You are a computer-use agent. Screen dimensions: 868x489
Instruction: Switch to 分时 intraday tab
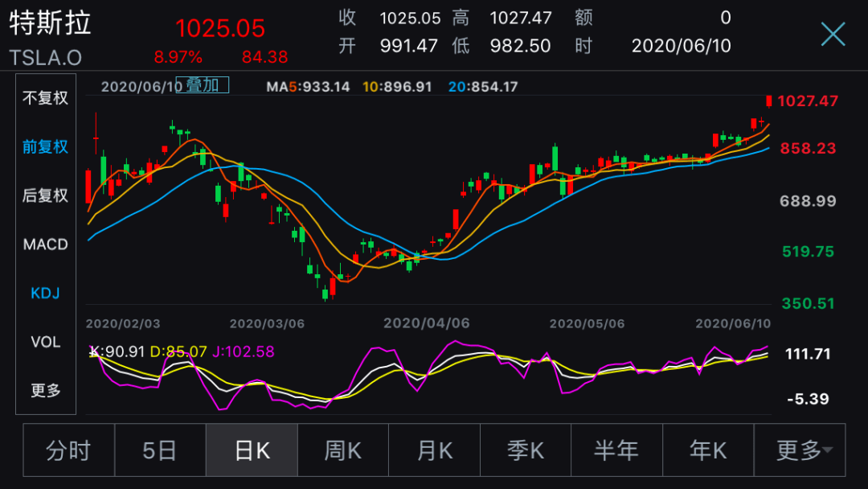click(69, 450)
